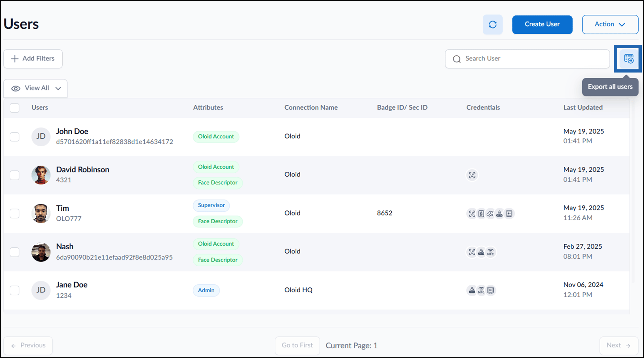The image size is (644, 358).
Task: Click the Last Updated column header
Action: click(583, 107)
